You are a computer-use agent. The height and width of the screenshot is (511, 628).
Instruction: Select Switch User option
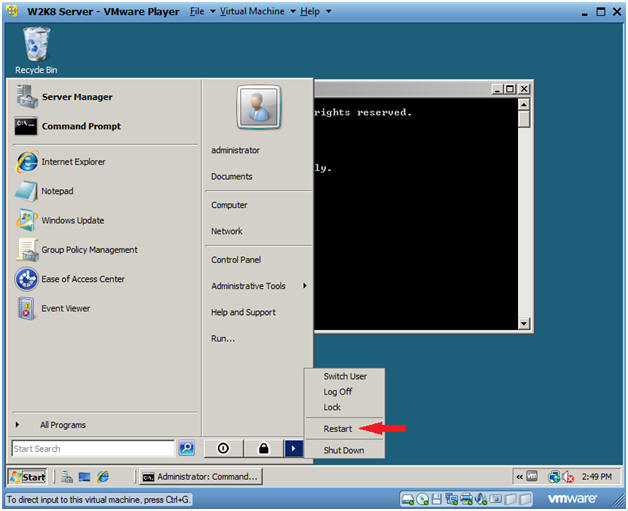[x=345, y=376]
